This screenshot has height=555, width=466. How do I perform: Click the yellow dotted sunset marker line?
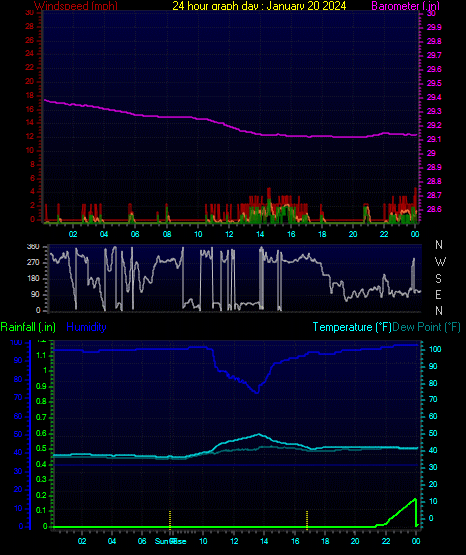click(307, 520)
